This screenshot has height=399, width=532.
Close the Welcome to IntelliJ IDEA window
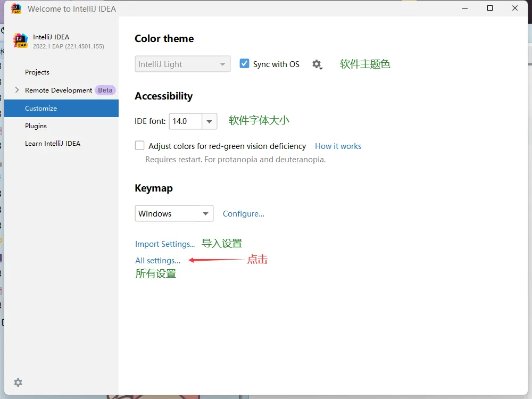[514, 8]
